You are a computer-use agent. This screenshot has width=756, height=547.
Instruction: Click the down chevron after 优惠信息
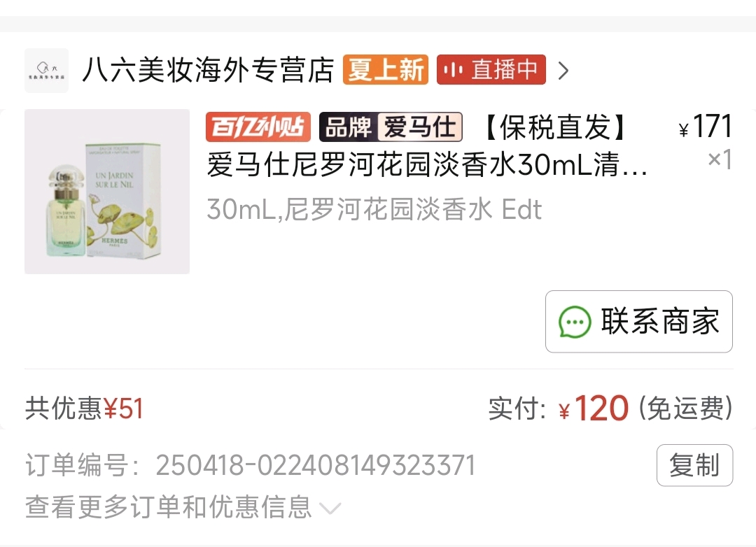(x=330, y=509)
